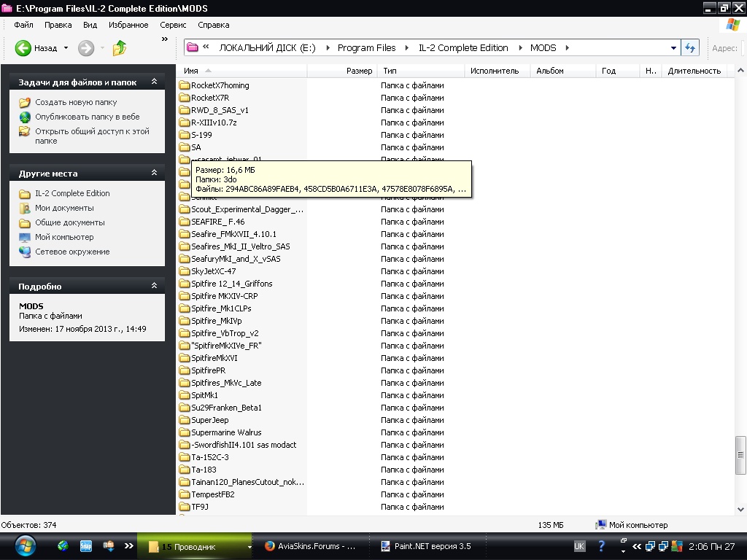This screenshot has height=560, width=747.
Task: Select the TF9J folder icon
Action: [x=185, y=506]
